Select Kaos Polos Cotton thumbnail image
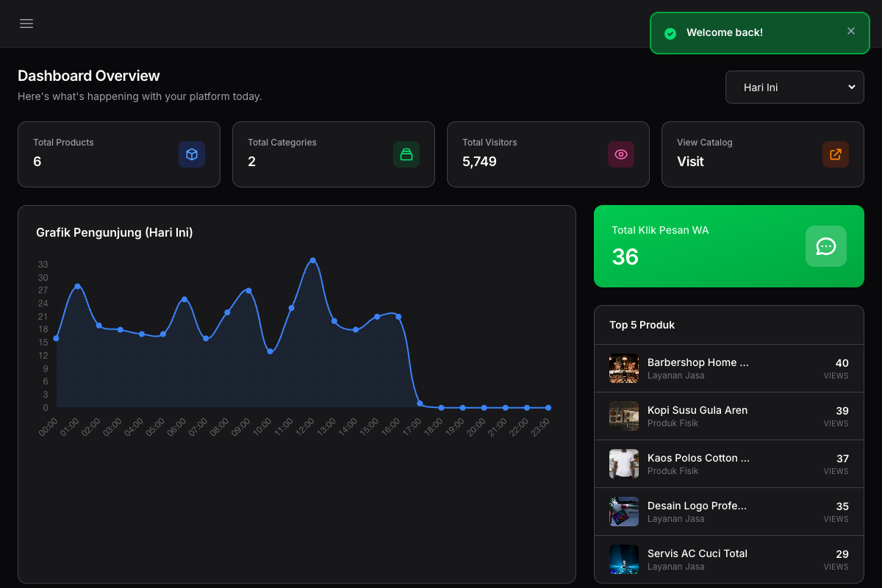The height and width of the screenshot is (588, 882). coord(624,464)
